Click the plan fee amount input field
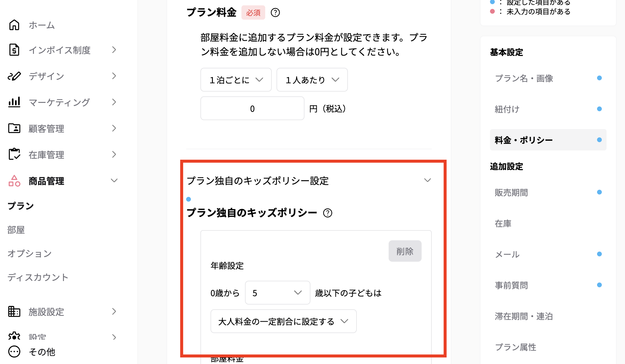The height and width of the screenshot is (364, 625). 252,109
